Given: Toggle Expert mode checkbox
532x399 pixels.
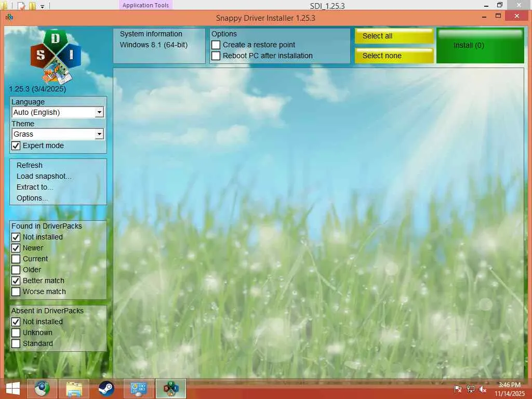Looking at the screenshot, I should click(16, 146).
